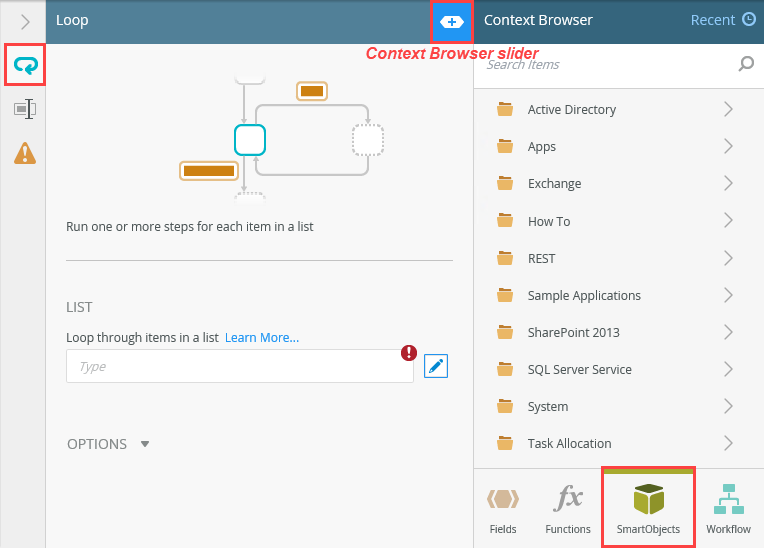
Task: Expand the Sample Applications folder chevron
Action: click(x=728, y=295)
